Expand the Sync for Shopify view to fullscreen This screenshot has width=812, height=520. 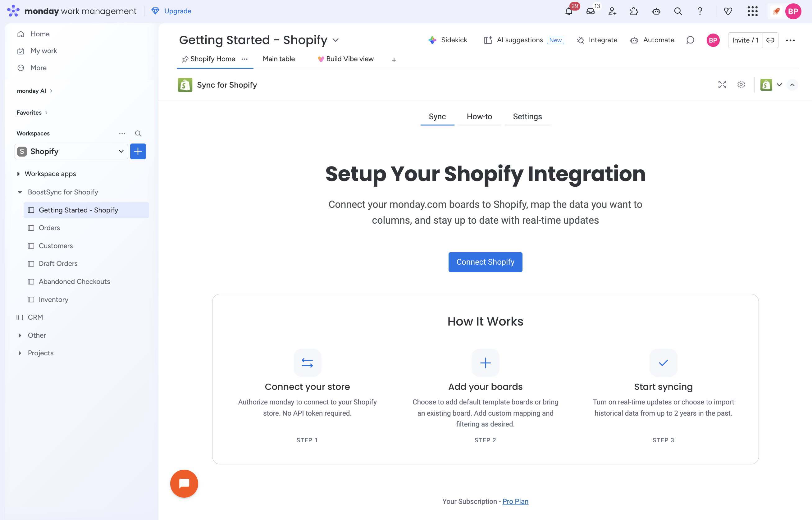pyautogui.click(x=722, y=84)
